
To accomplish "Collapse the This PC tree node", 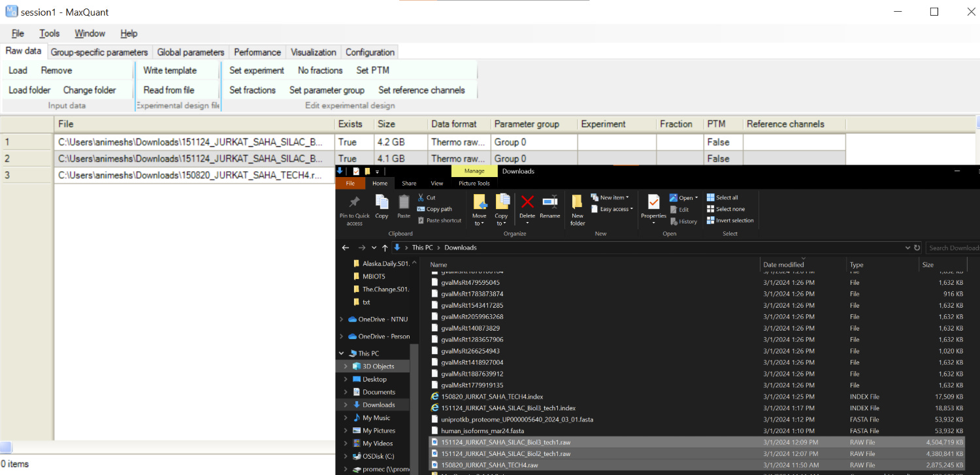I will click(x=341, y=353).
